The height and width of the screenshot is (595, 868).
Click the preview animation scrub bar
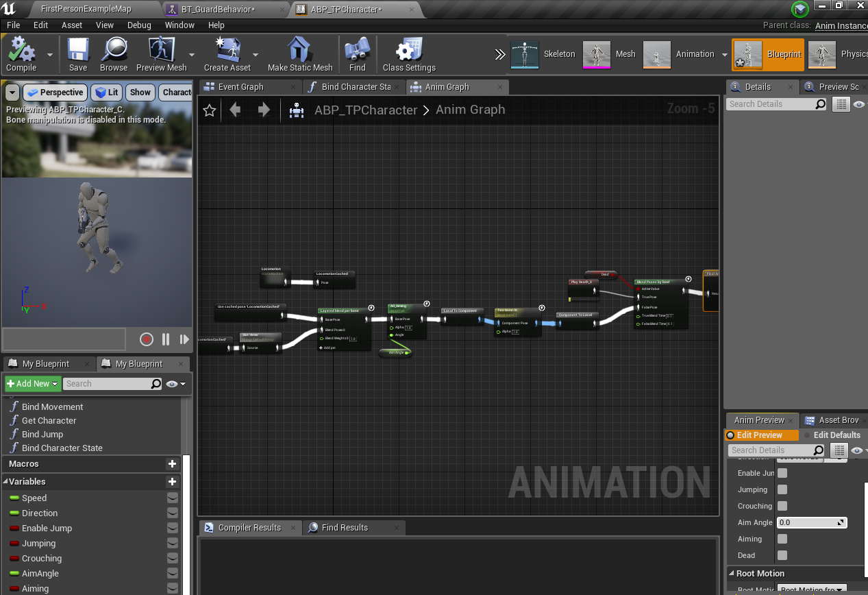click(x=64, y=339)
